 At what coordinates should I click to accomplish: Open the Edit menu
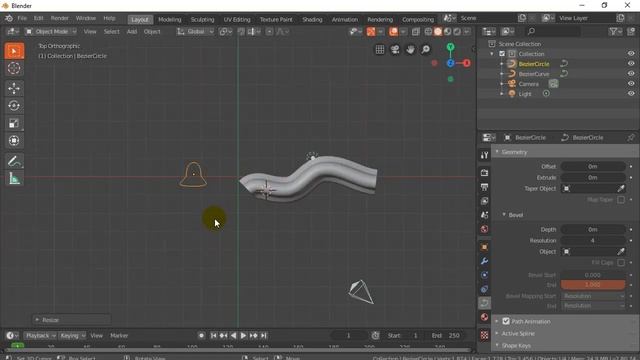[x=38, y=18]
